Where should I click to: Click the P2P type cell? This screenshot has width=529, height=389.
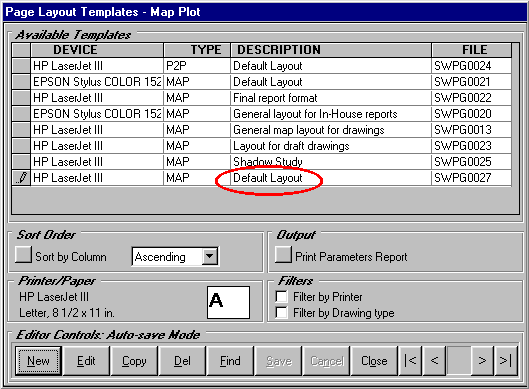point(197,66)
